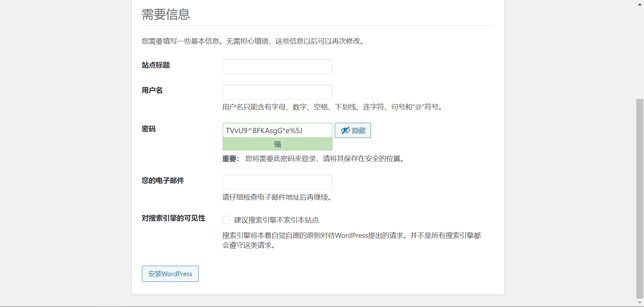Check 建议搜索引擎不索引本站点 checkbox
Image resolution: width=644 pixels, height=307 pixels.
coord(226,220)
